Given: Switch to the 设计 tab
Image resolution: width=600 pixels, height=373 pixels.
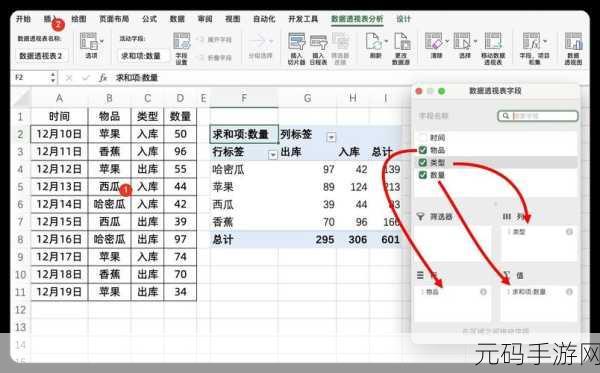Looking at the screenshot, I should (x=403, y=19).
